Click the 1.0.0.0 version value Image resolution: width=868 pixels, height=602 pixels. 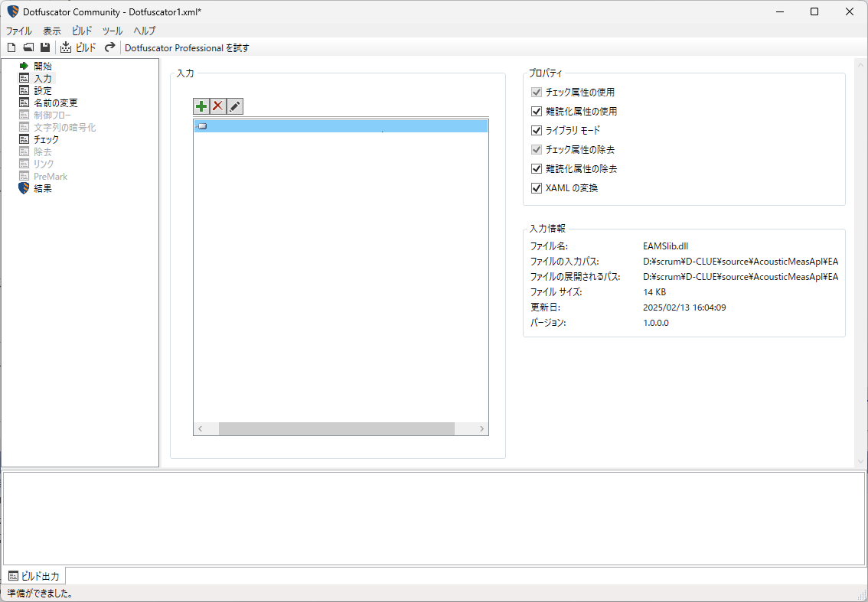click(656, 323)
